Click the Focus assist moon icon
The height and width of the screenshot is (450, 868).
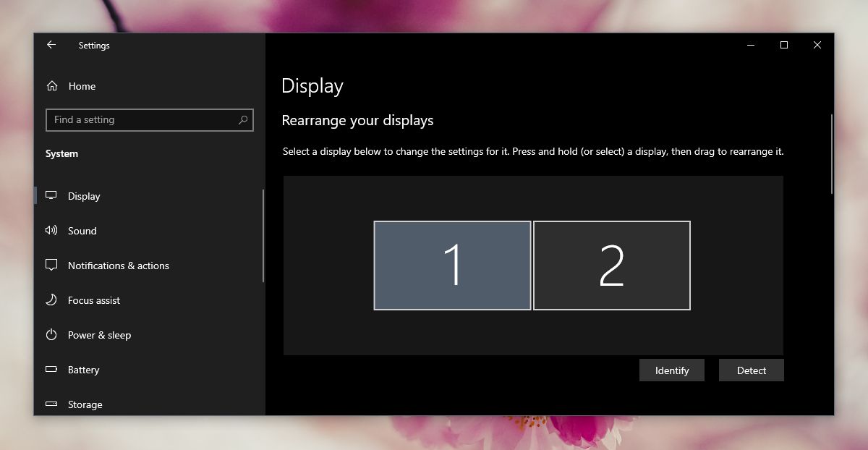(x=51, y=300)
